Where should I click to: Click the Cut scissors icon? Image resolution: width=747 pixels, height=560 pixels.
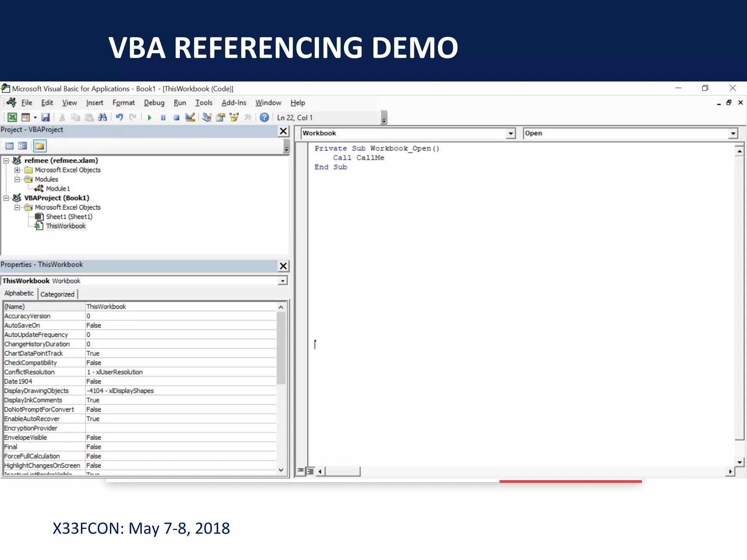62,117
